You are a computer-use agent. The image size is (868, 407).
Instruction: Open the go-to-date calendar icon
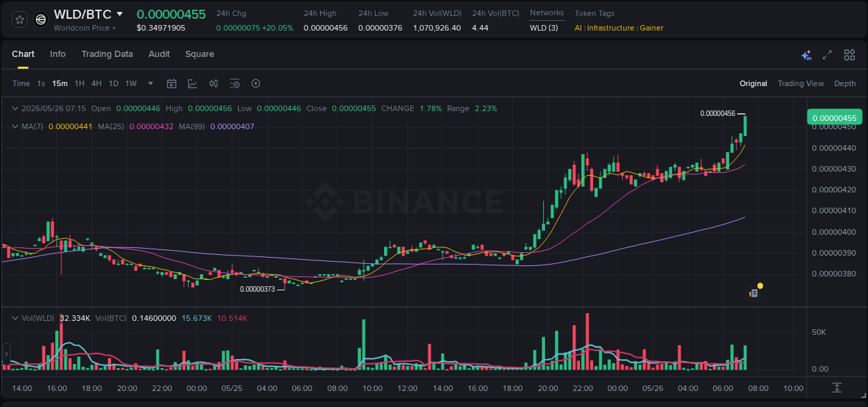tap(172, 83)
